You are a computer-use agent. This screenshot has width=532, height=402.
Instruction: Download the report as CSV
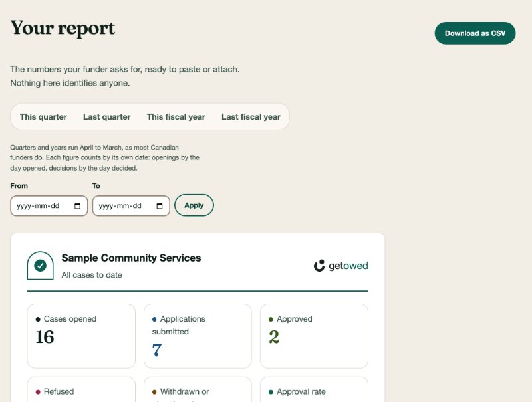click(x=475, y=33)
